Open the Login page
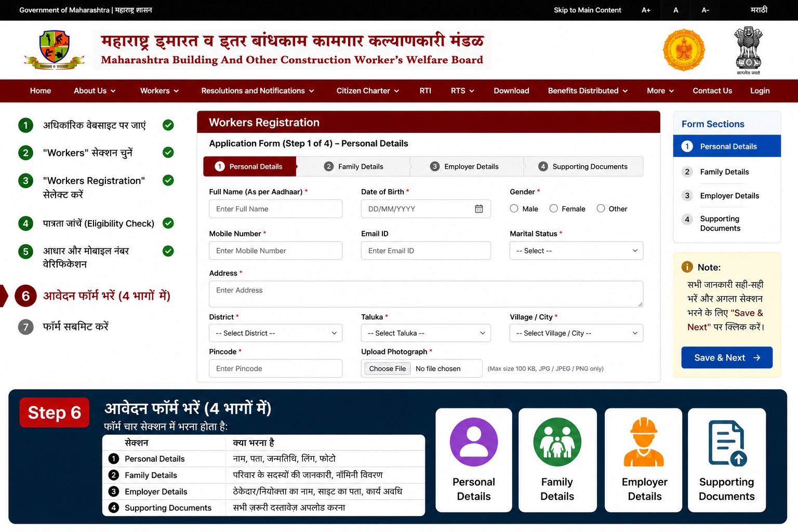 (760, 91)
